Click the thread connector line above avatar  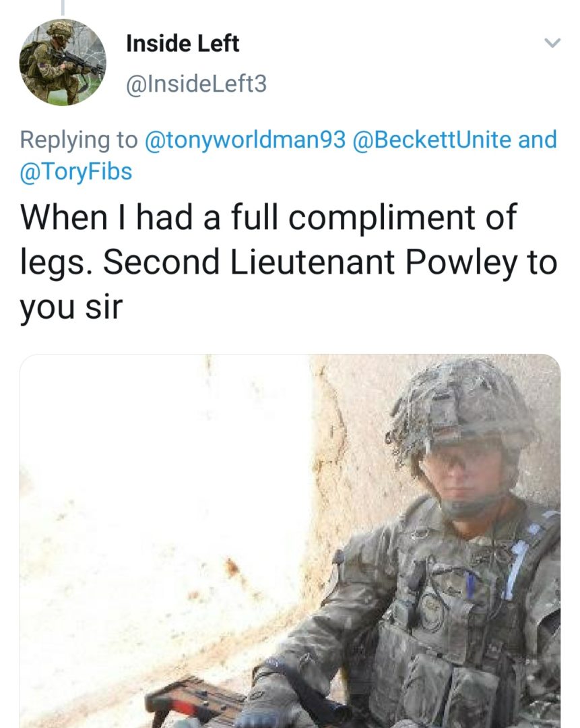[x=63, y=7]
